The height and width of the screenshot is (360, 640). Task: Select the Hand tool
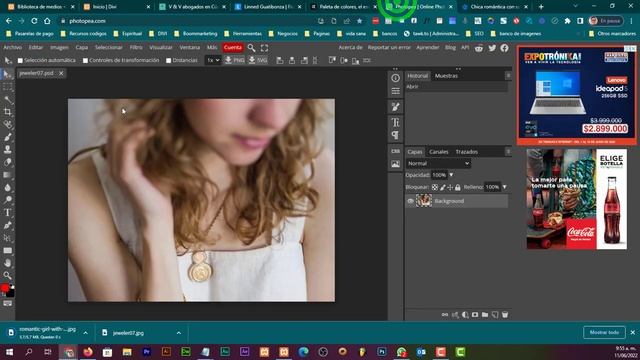[7, 263]
